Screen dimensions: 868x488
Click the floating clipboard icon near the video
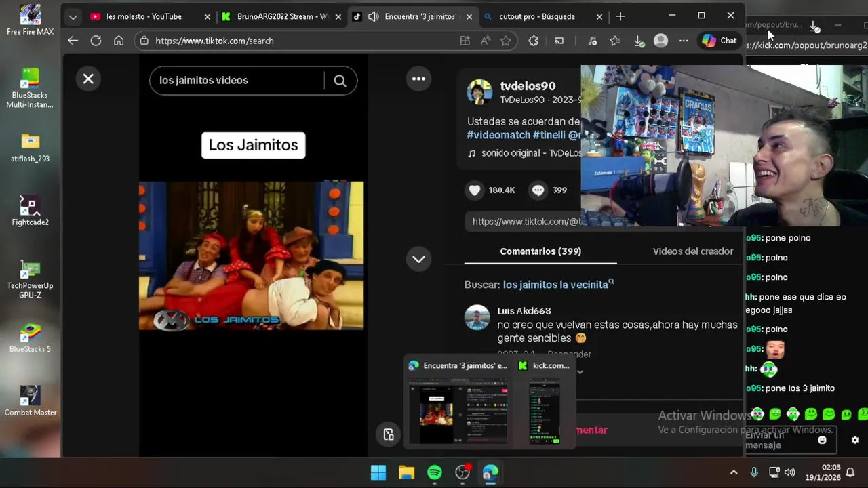coord(389,434)
